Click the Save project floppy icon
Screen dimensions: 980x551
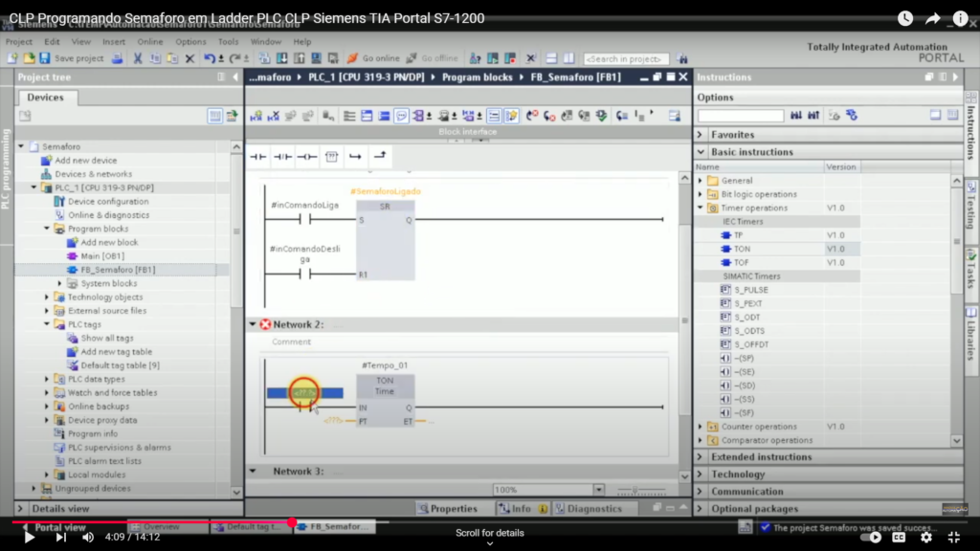click(44, 58)
